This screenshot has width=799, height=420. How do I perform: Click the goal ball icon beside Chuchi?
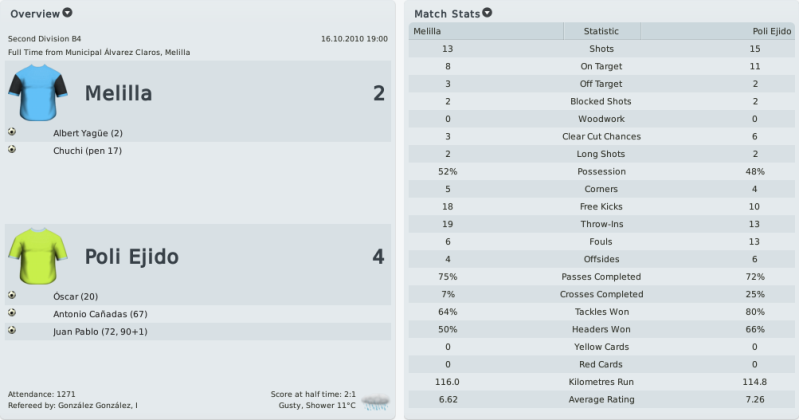pyautogui.click(x=12, y=149)
